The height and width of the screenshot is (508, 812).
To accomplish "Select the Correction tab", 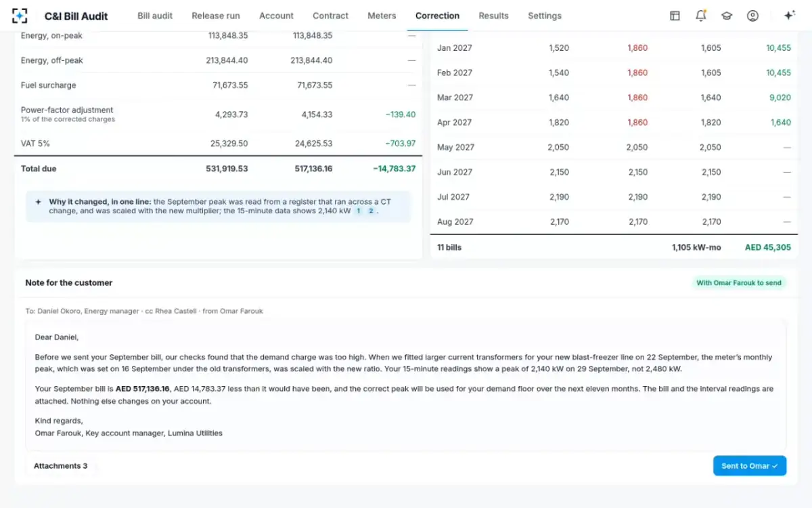I will pos(437,16).
